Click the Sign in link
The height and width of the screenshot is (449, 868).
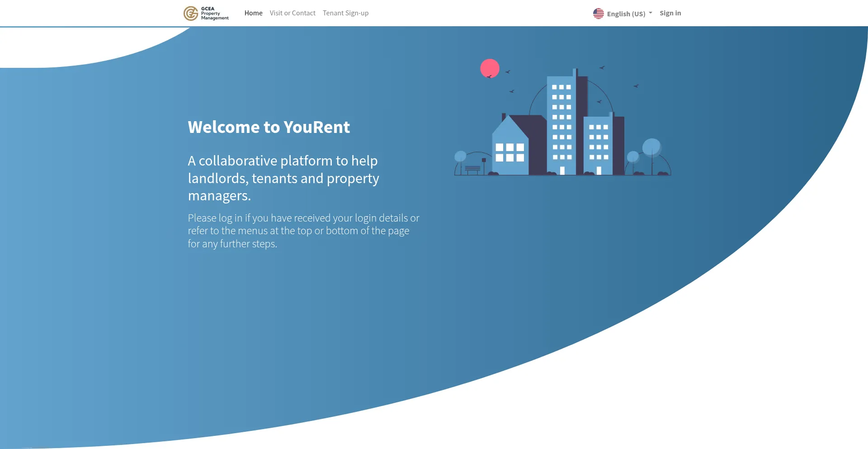coord(670,13)
